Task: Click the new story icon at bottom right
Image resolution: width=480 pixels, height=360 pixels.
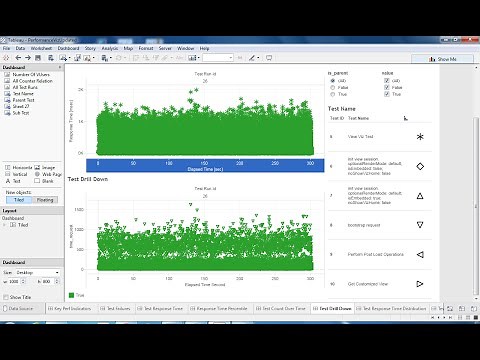Action: (x=474, y=308)
